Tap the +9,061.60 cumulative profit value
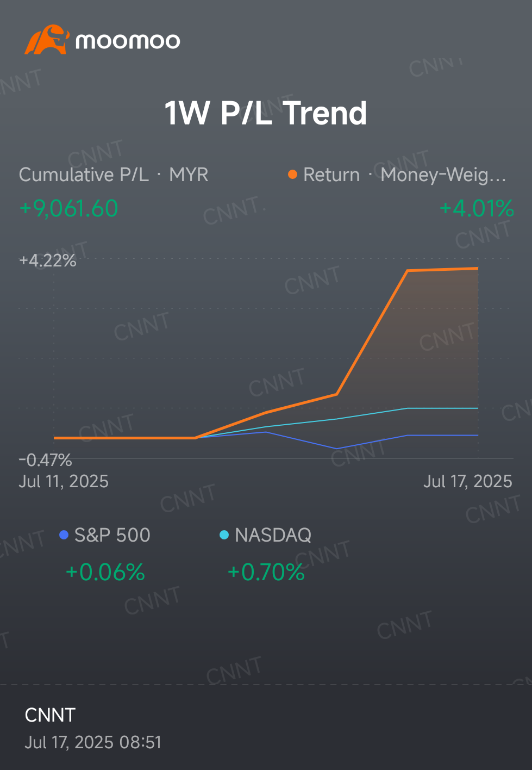The width and height of the screenshot is (532, 770). (68, 209)
